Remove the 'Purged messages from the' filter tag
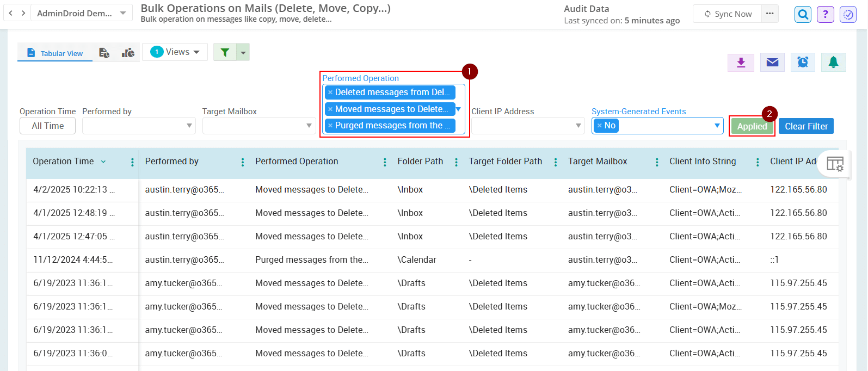The width and height of the screenshot is (868, 371). click(x=330, y=126)
